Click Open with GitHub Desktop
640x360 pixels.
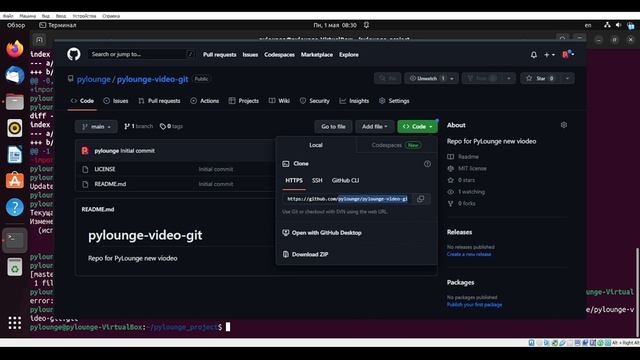pyautogui.click(x=322, y=233)
